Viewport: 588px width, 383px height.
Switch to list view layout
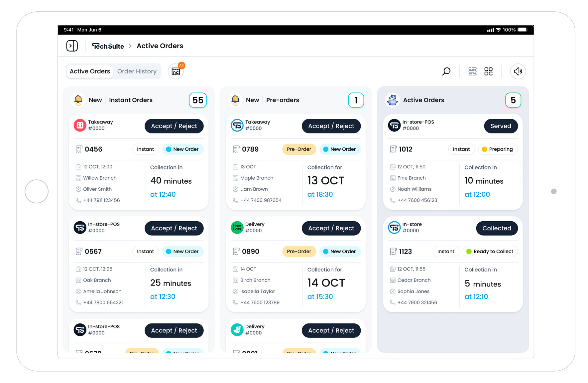point(472,71)
